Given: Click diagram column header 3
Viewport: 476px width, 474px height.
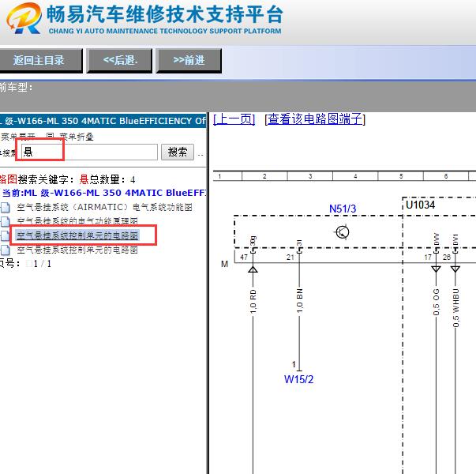Looking at the screenshot, I should (310, 176).
